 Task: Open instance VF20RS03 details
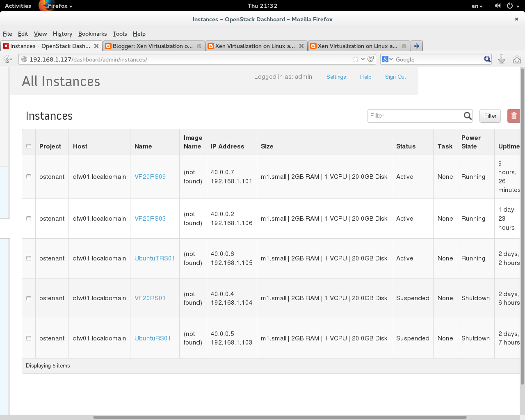coord(150,219)
